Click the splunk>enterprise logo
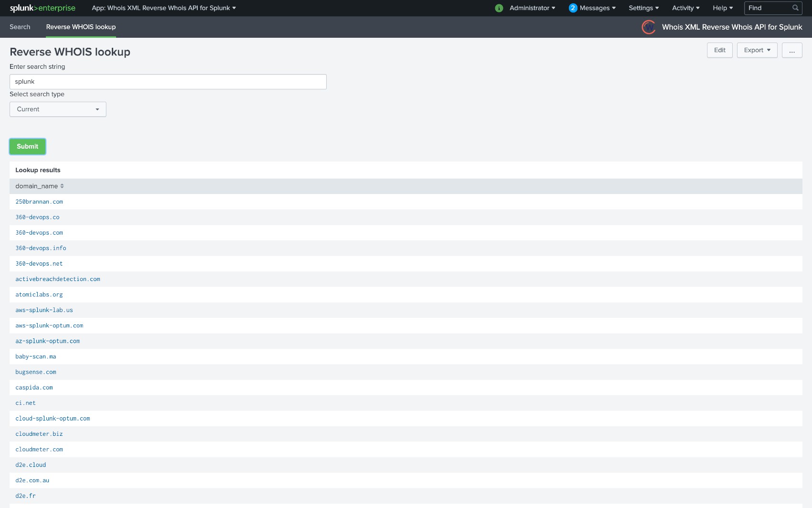This screenshot has height=508, width=812. coord(43,8)
